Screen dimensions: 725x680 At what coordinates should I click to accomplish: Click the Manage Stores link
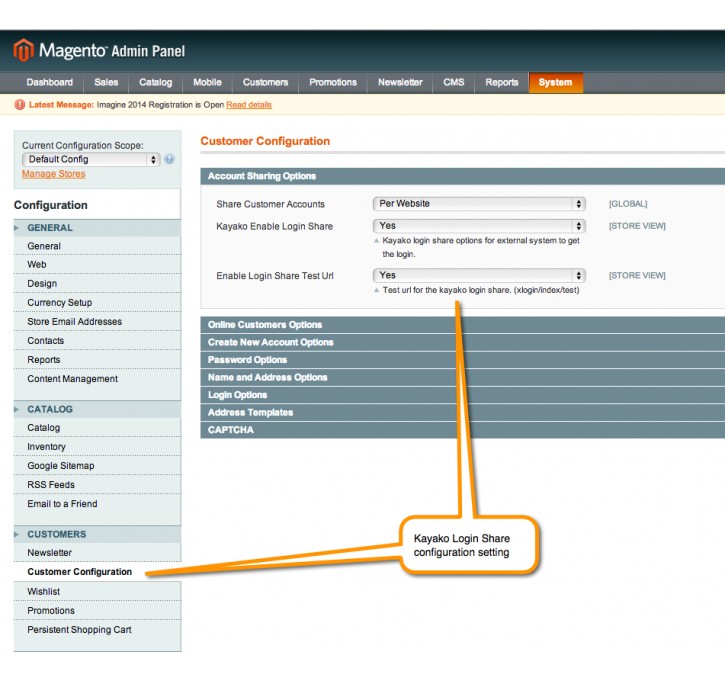click(54, 174)
